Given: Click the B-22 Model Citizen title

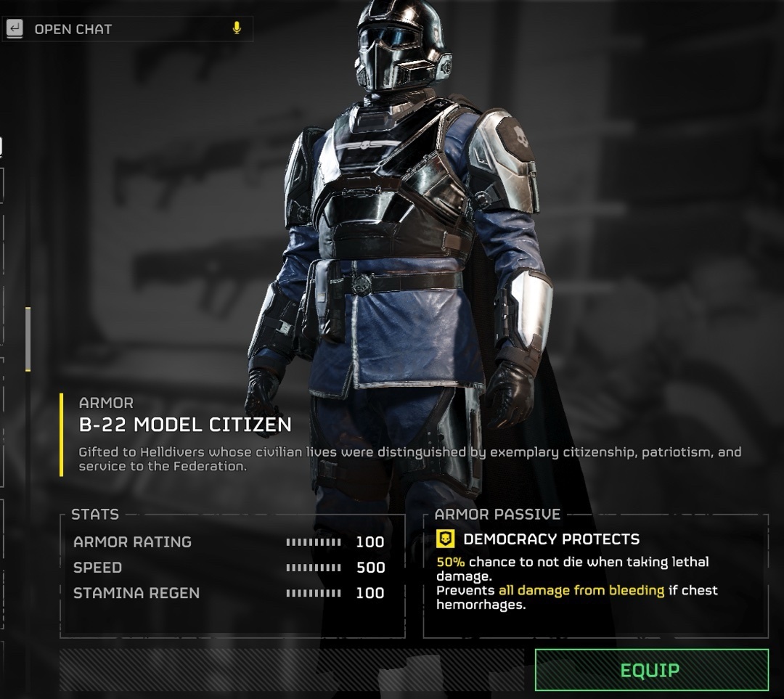Looking at the screenshot, I should click(x=185, y=425).
